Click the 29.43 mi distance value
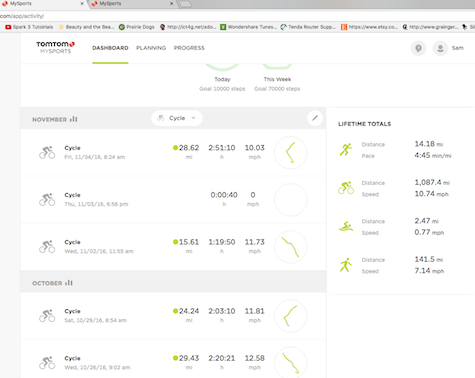 [189, 358]
